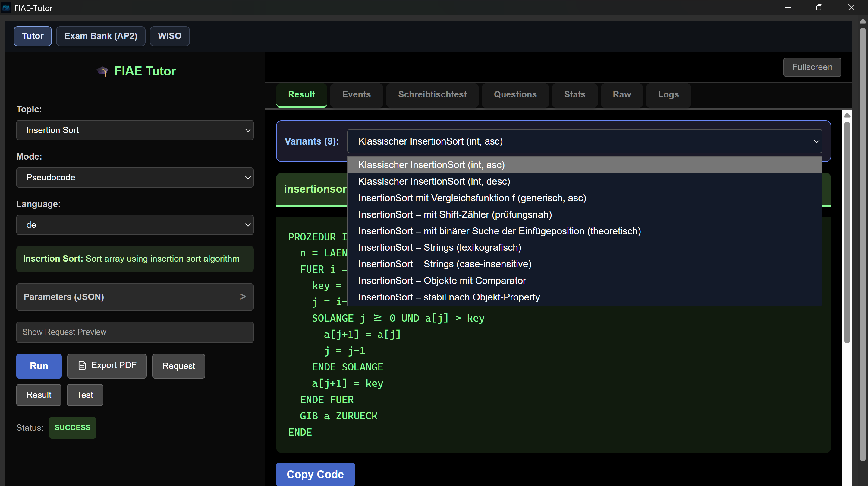Switch to Exam Bank (AP2) tab
Image resolution: width=868 pixels, height=486 pixels.
(x=101, y=36)
